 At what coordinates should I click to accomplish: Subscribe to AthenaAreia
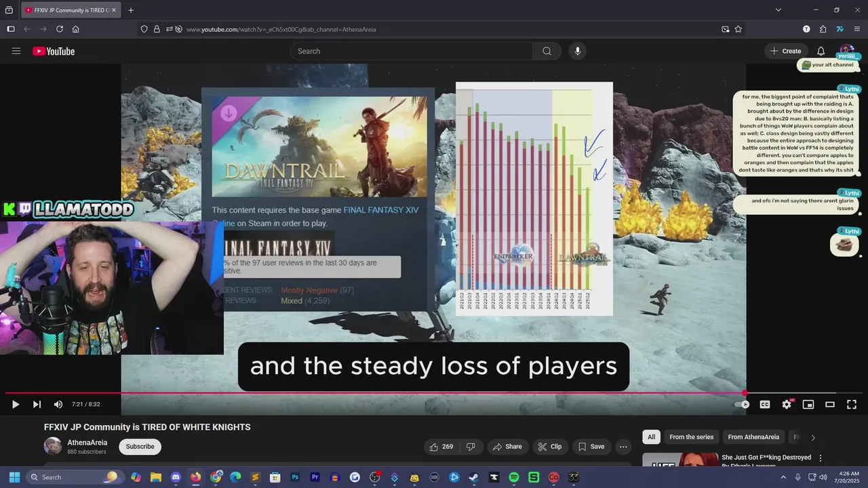[x=140, y=447]
